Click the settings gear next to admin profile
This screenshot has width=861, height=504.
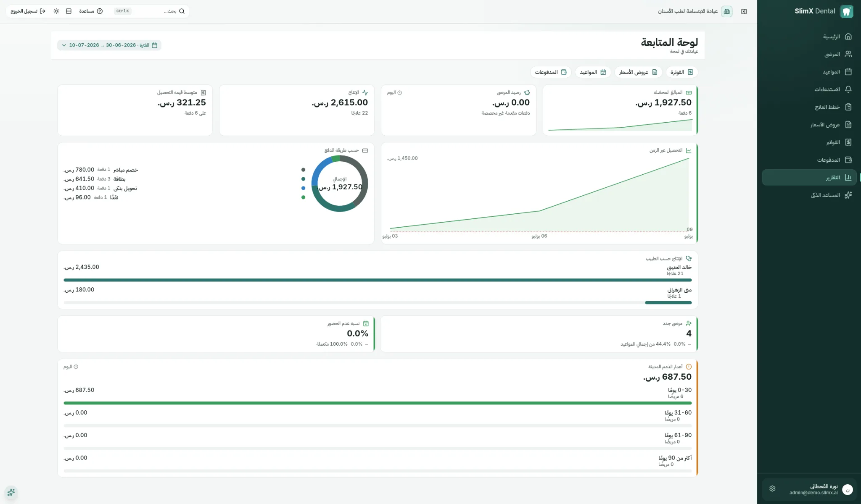[772, 489]
